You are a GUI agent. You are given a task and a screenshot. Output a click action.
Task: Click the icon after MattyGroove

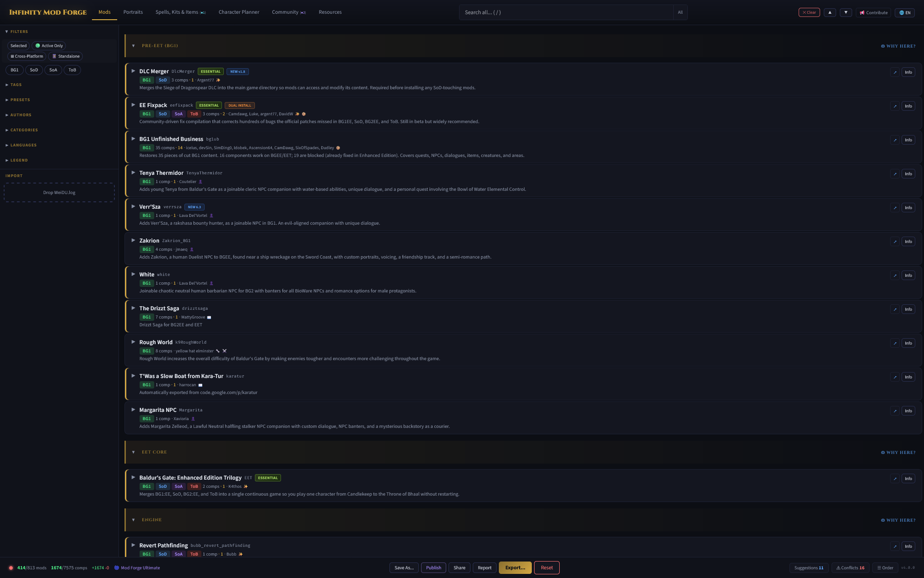(x=209, y=317)
